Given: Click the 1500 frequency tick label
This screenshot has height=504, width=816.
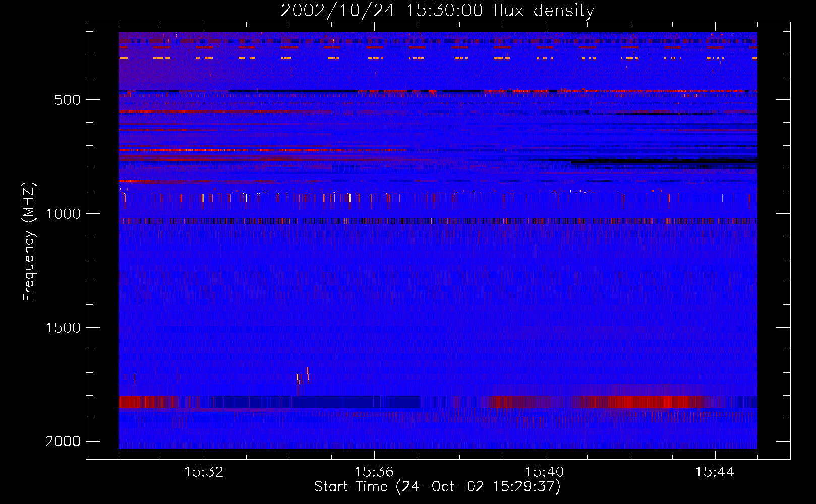Looking at the screenshot, I should 63,328.
